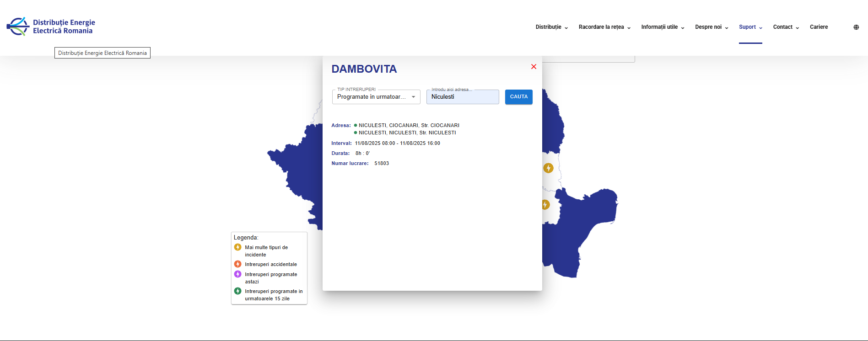Click the green 15-day interruptions legend icon
Screen dimensions: 868x341
pos(238,291)
